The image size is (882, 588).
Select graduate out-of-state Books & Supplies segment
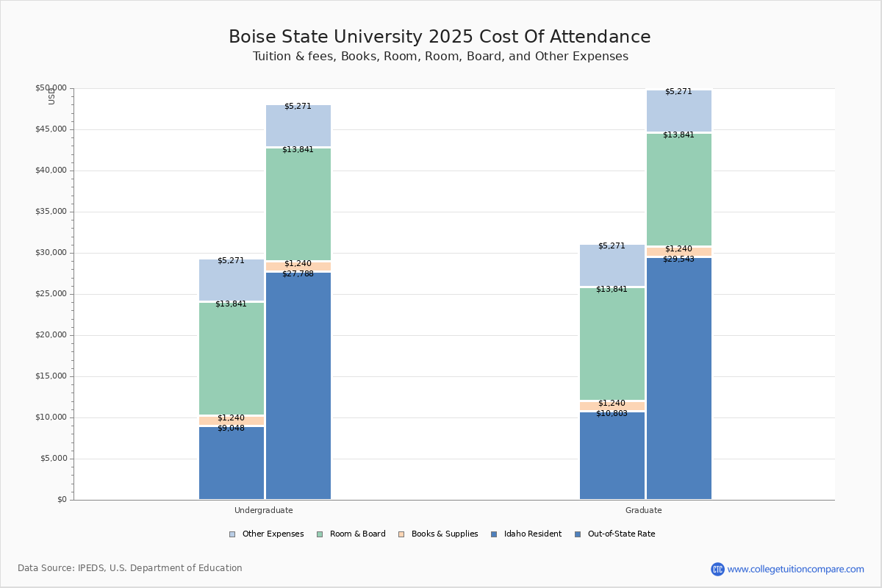point(679,251)
